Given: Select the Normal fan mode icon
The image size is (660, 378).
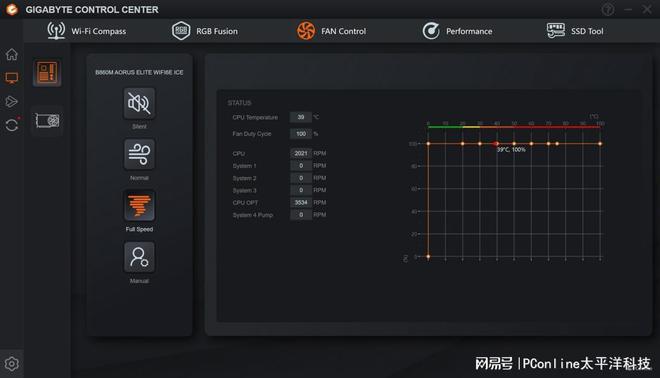Looking at the screenshot, I should (139, 154).
